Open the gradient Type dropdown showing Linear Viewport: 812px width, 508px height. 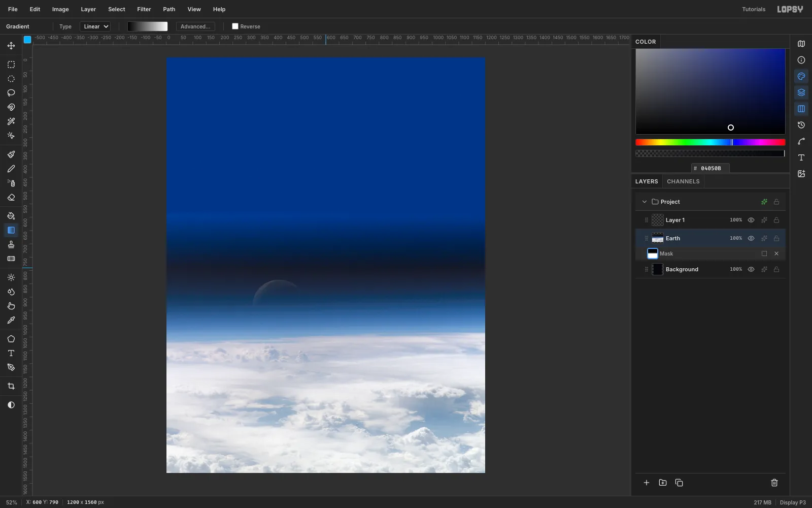point(95,26)
